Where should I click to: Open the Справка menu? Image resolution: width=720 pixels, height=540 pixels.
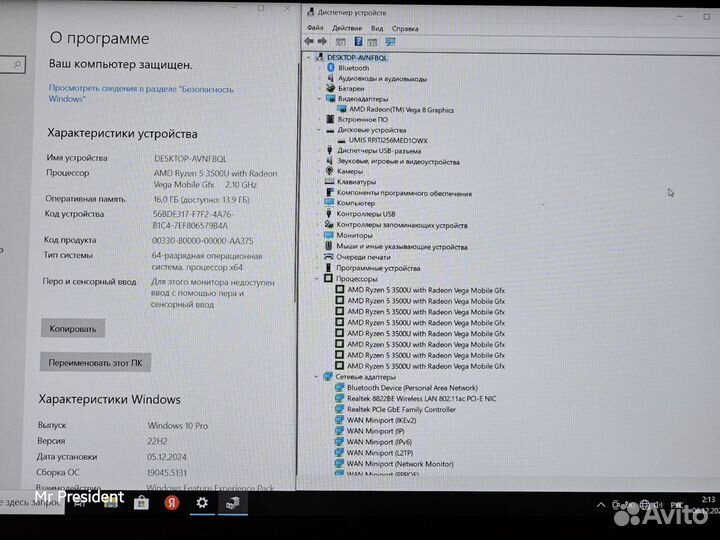point(405,28)
